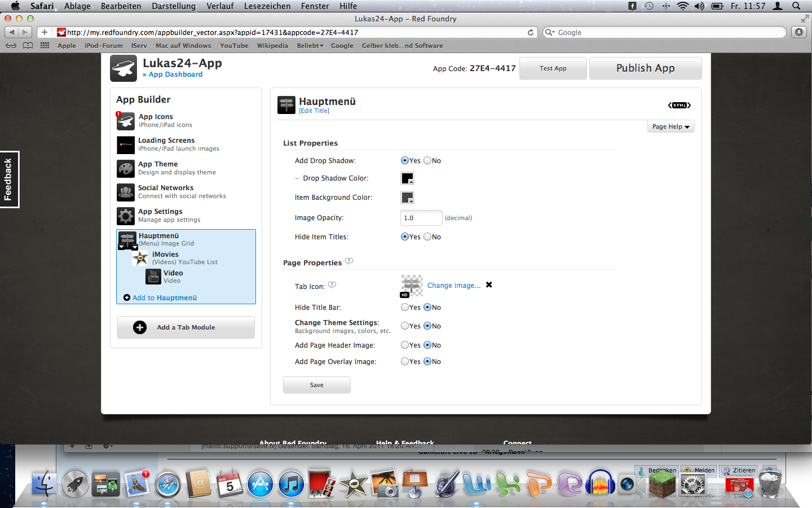Set Add Drop Shadow to No
The width and height of the screenshot is (812, 508).
click(x=427, y=161)
